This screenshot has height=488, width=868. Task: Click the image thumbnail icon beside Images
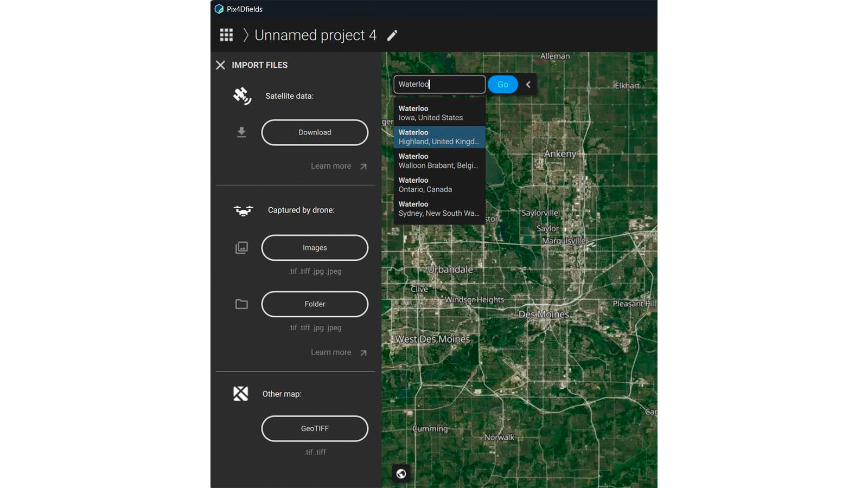241,247
